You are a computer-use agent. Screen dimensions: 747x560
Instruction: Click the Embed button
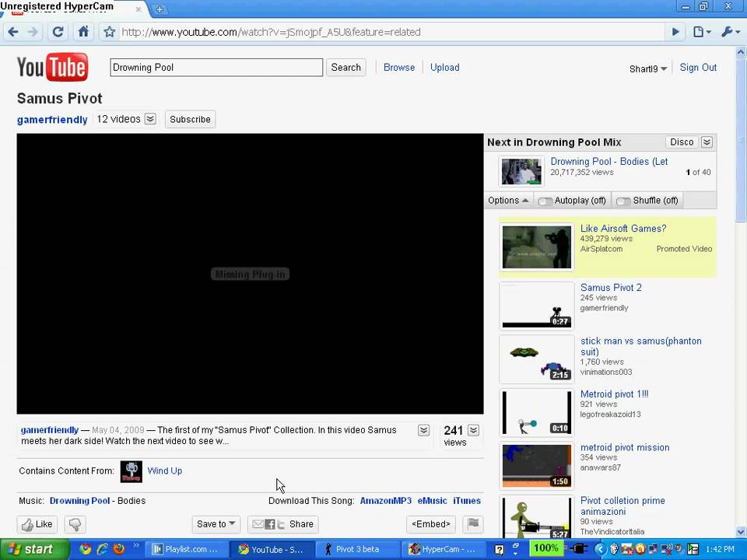click(430, 523)
